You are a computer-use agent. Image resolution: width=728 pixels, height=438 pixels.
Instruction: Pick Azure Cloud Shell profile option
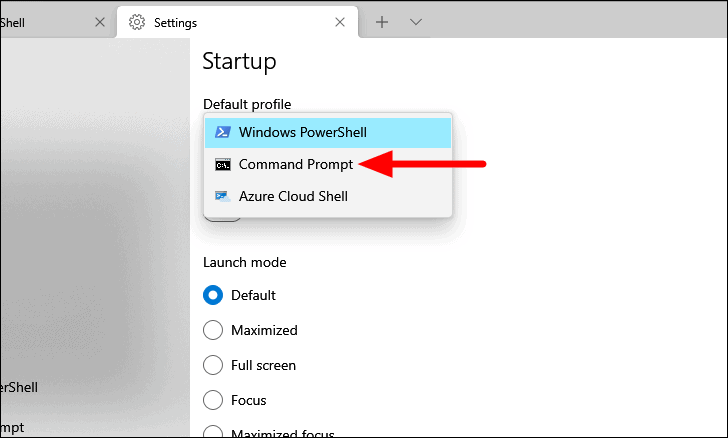pos(328,196)
